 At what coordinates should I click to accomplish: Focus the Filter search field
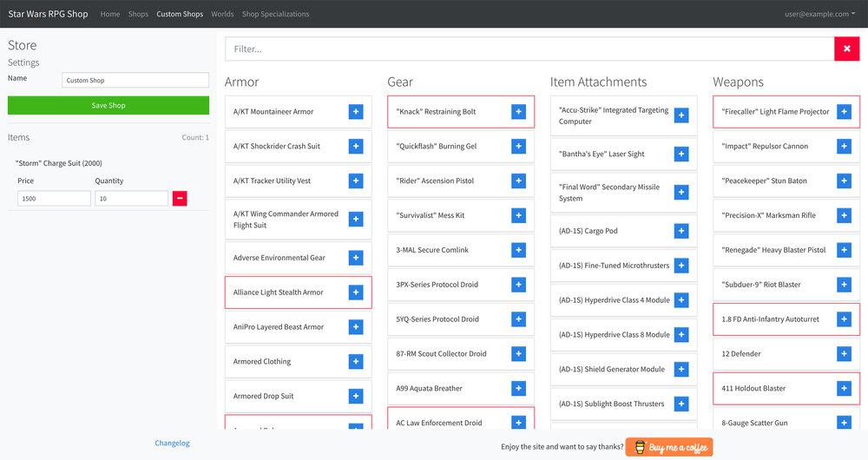click(529, 49)
